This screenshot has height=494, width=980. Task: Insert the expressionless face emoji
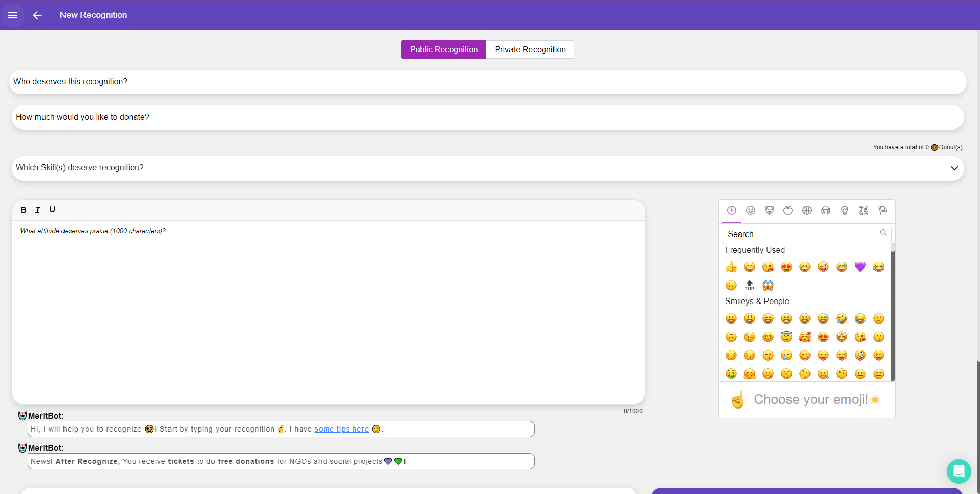(x=879, y=374)
